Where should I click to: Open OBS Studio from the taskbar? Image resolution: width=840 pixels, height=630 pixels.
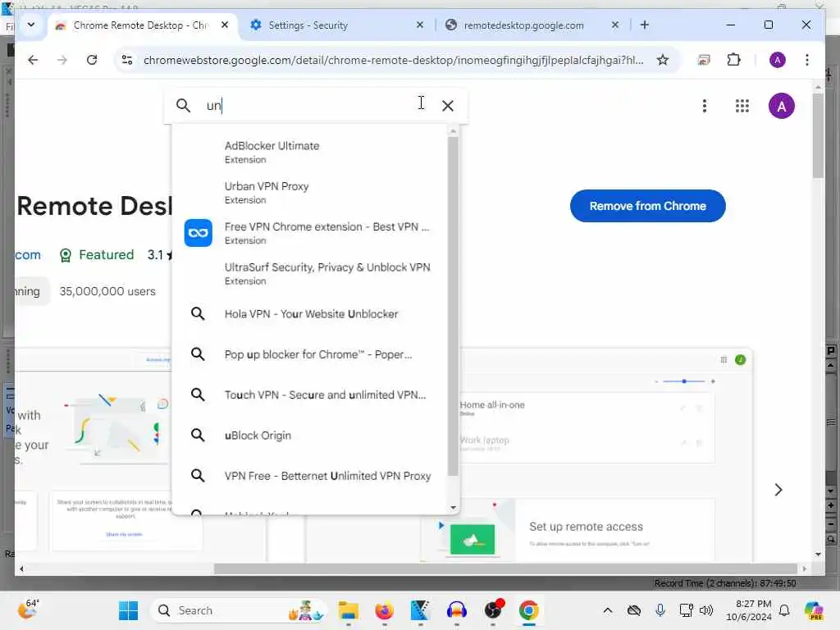[x=493, y=610]
